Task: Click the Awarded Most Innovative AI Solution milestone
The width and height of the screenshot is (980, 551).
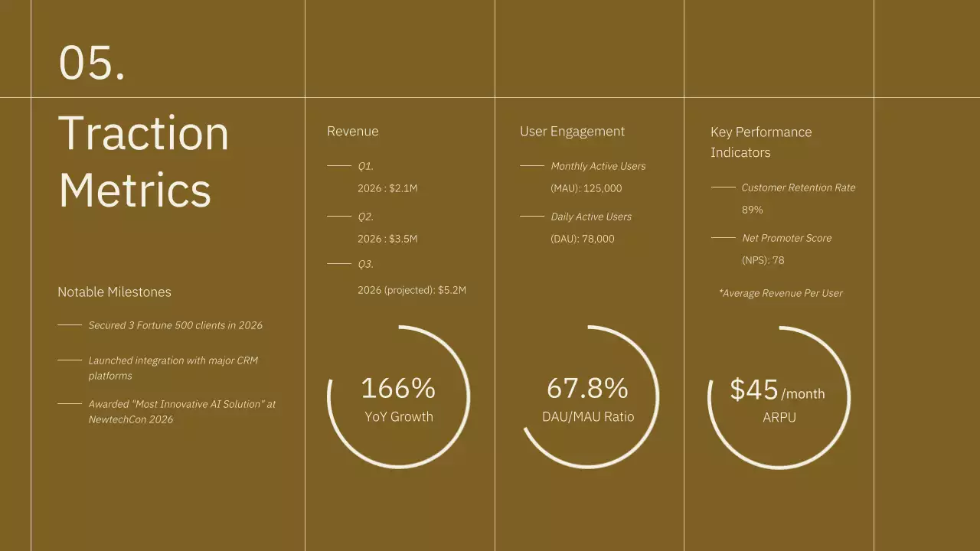Action: click(x=181, y=411)
